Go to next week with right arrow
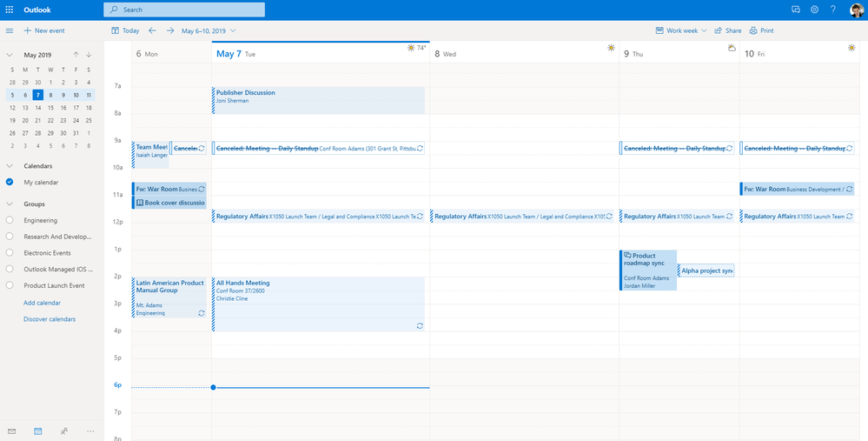 [170, 30]
